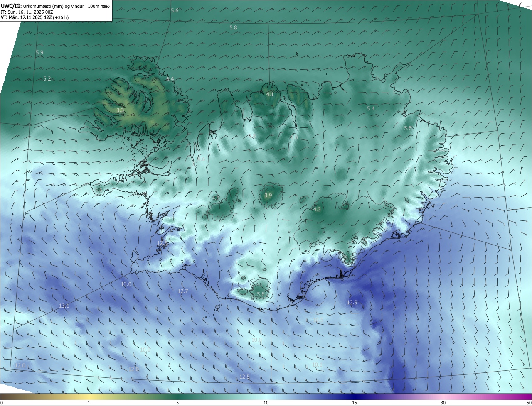This screenshot has width=532, height=406.
Task: Click the 1 tick on the color scale
Action: pos(89,403)
